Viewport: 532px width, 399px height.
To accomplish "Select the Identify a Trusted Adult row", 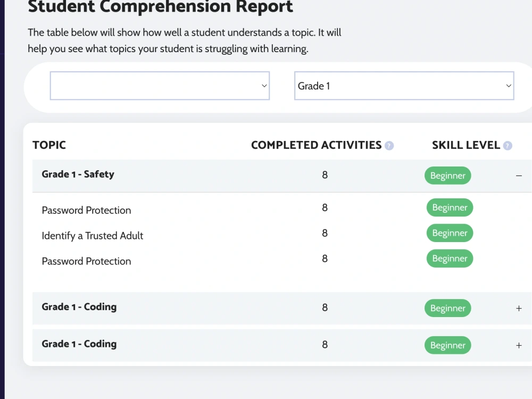I will 282,234.
